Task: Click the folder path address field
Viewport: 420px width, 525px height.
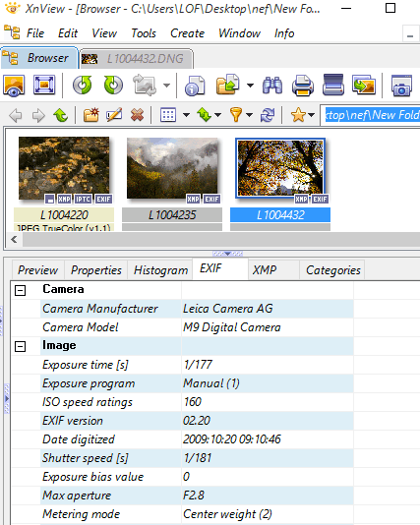Action: 371,115
